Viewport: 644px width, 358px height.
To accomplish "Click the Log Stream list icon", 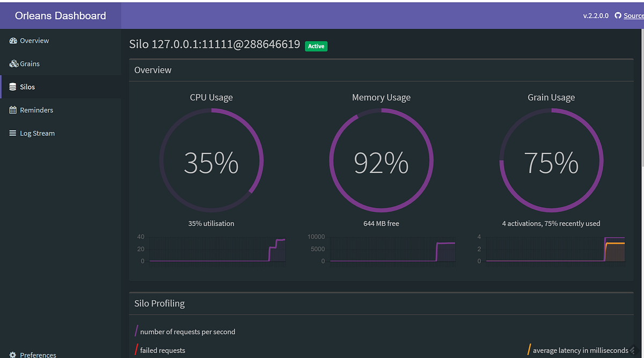I will pyautogui.click(x=12, y=133).
